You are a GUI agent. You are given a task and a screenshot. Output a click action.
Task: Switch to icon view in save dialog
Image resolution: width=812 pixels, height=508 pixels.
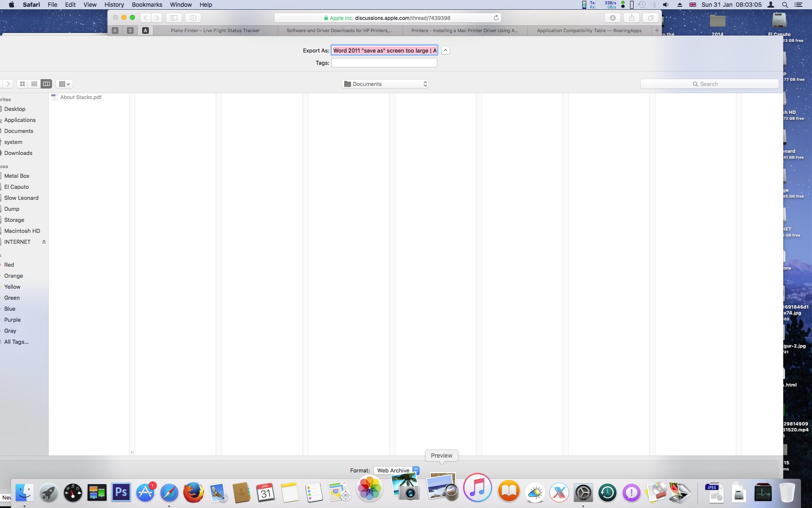(x=22, y=84)
